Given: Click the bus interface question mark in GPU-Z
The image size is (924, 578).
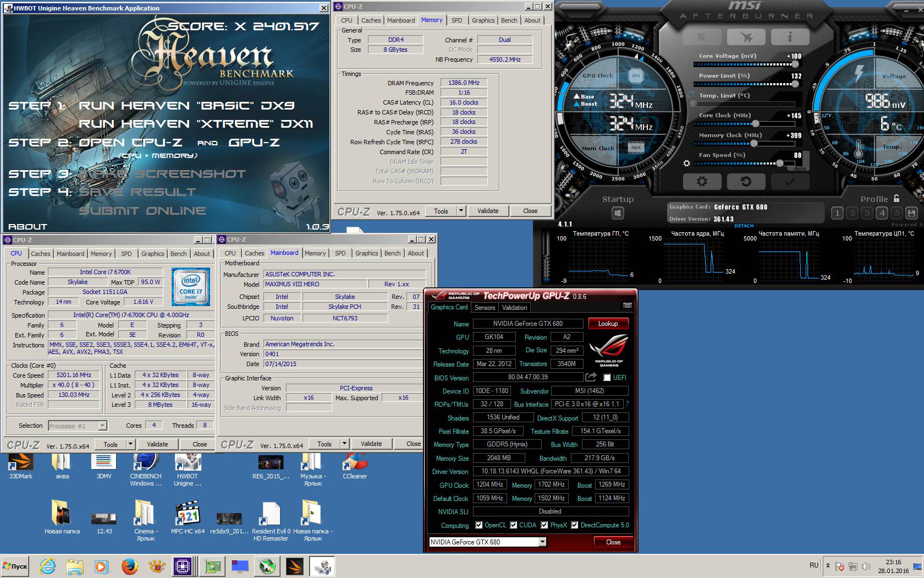Looking at the screenshot, I should click(x=627, y=404).
